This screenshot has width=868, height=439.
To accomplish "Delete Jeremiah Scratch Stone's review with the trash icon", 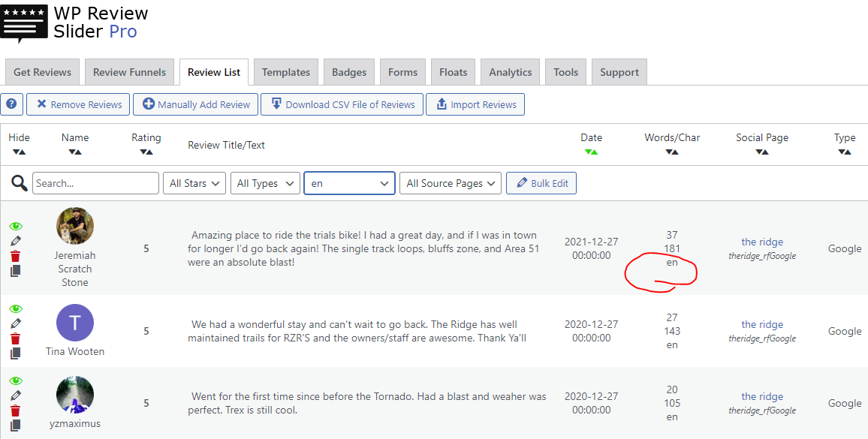I will coord(16,257).
